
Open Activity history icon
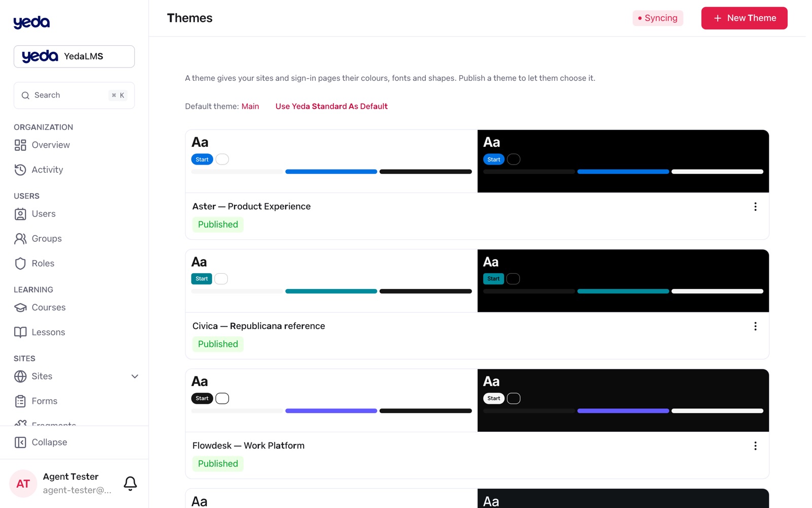coord(20,170)
